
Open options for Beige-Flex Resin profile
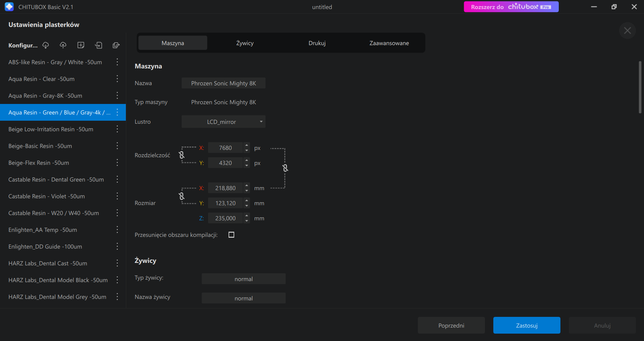point(117,163)
